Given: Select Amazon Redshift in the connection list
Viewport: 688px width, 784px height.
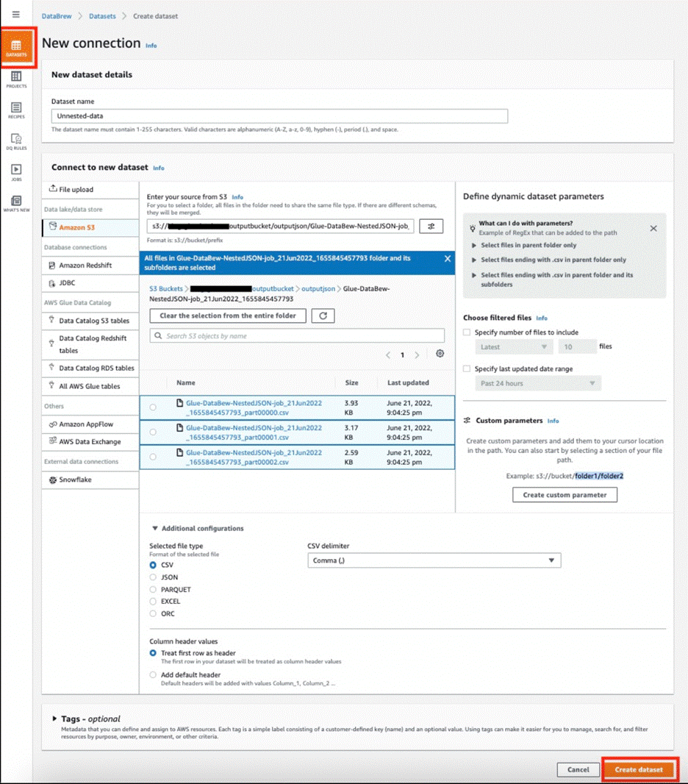Looking at the screenshot, I should 87,266.
